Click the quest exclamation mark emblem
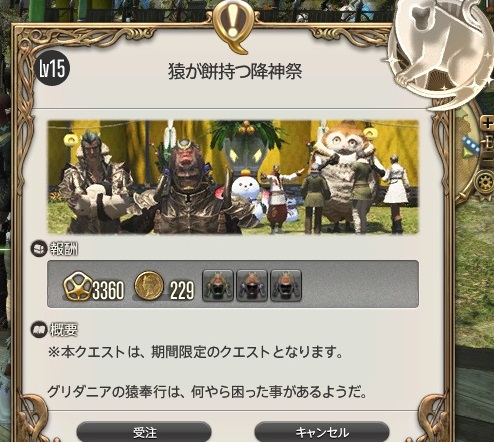 234,25
